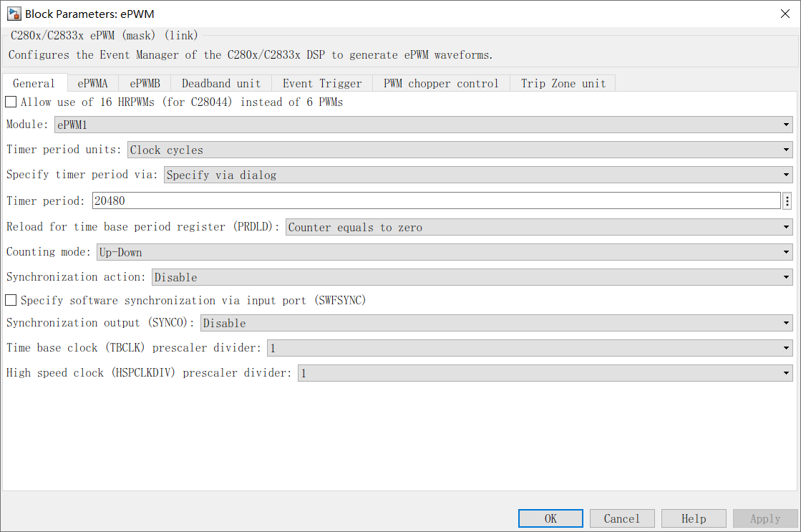The height and width of the screenshot is (532, 801).
Task: Toggle software synchronization via input port checkbox
Action: pyautogui.click(x=11, y=301)
